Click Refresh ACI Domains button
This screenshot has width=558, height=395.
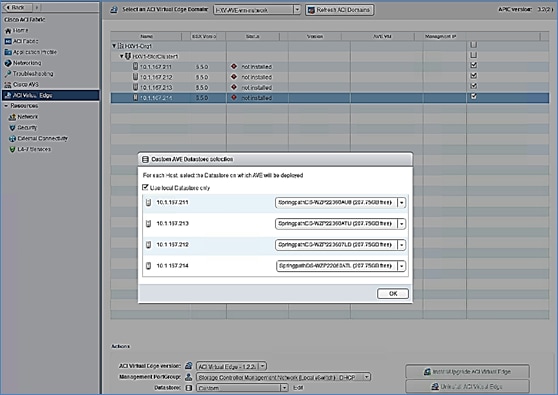pos(340,10)
